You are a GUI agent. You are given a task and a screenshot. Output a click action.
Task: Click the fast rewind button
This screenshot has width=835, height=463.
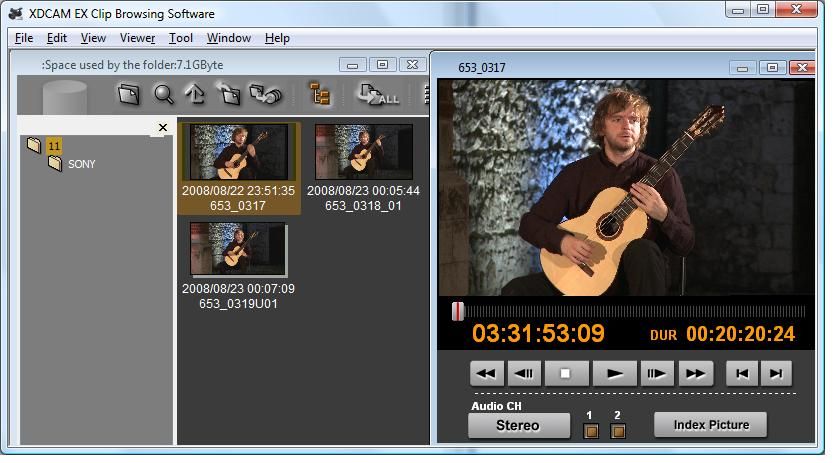(486, 373)
